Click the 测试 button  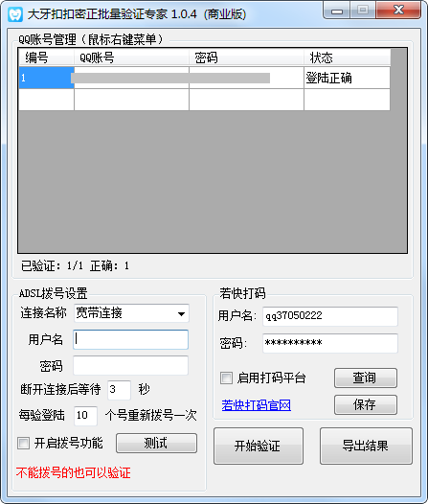(156, 443)
